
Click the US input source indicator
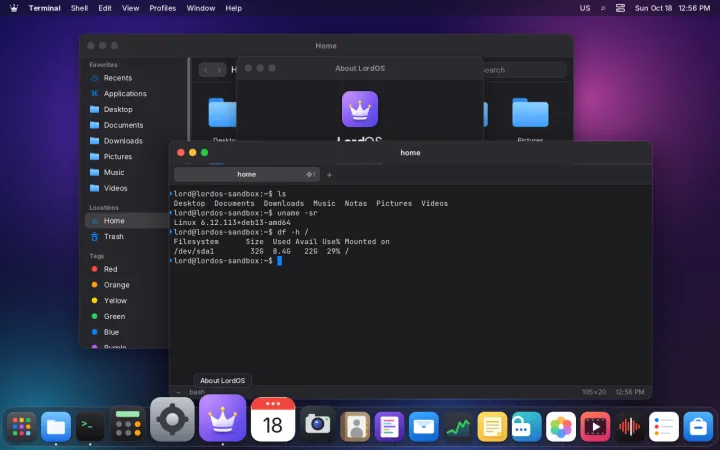pos(585,8)
